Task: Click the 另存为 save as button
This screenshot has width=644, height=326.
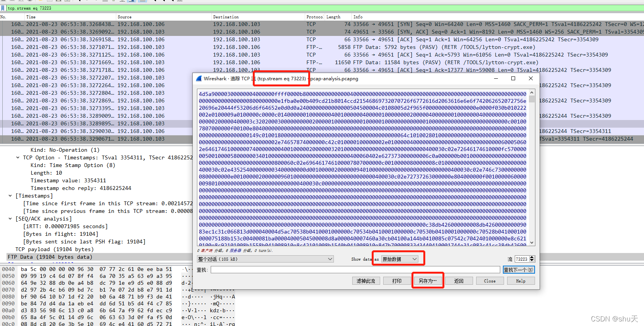Action: pos(428,281)
